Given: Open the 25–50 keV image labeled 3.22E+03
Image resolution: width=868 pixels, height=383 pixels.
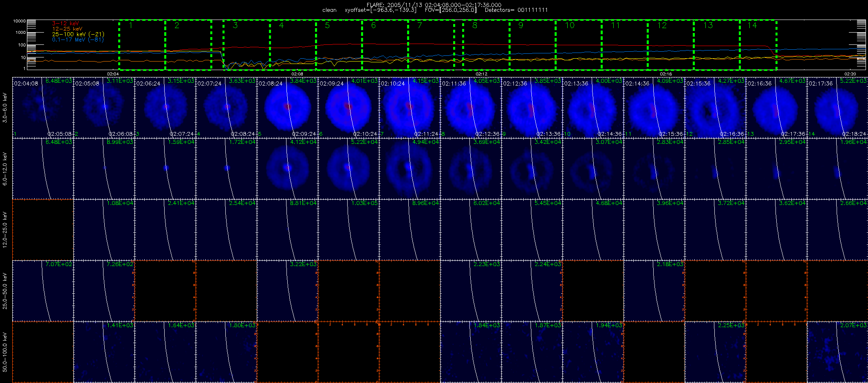Looking at the screenshot, I should click(x=287, y=291).
